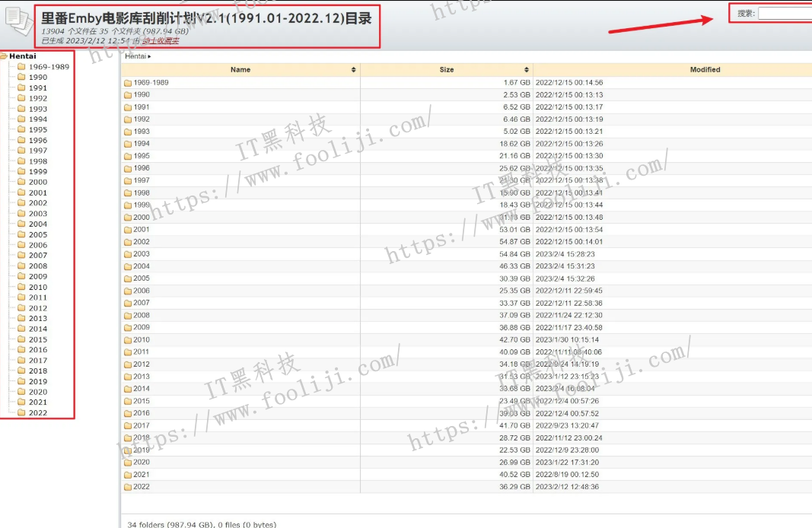The image size is (812, 528).
Task: Click the open-folder icon of root tree node
Action: point(4,56)
